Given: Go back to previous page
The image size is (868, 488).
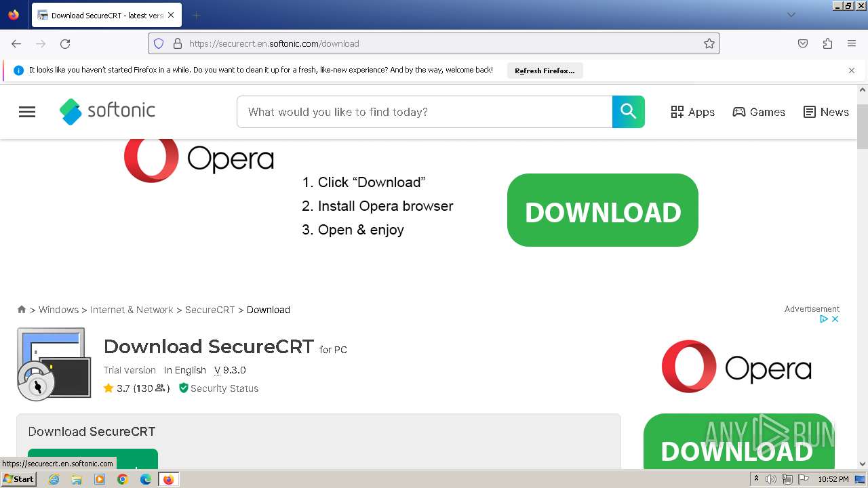Looking at the screenshot, I should click(16, 43).
